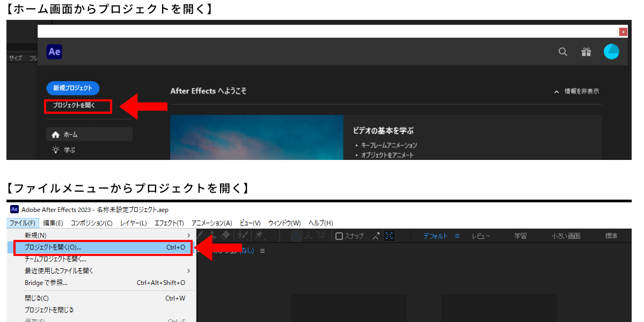Open the コンポジション(C) menu
This screenshot has height=322, width=644.
coord(92,223)
